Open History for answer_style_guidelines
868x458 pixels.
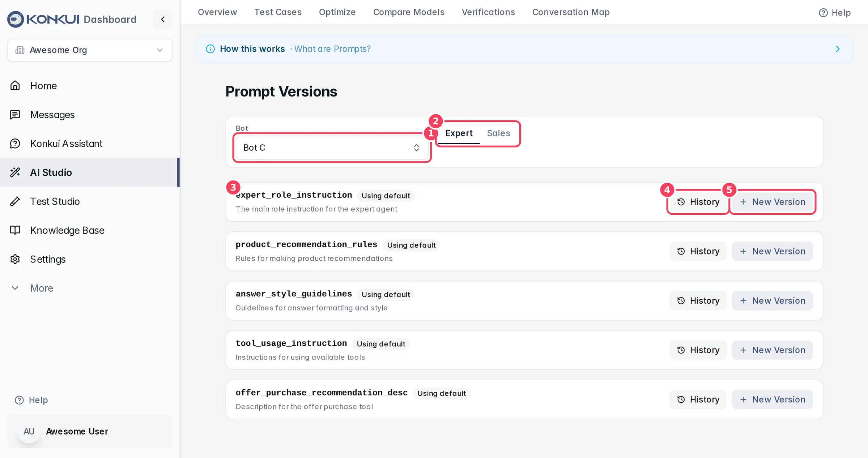point(698,301)
